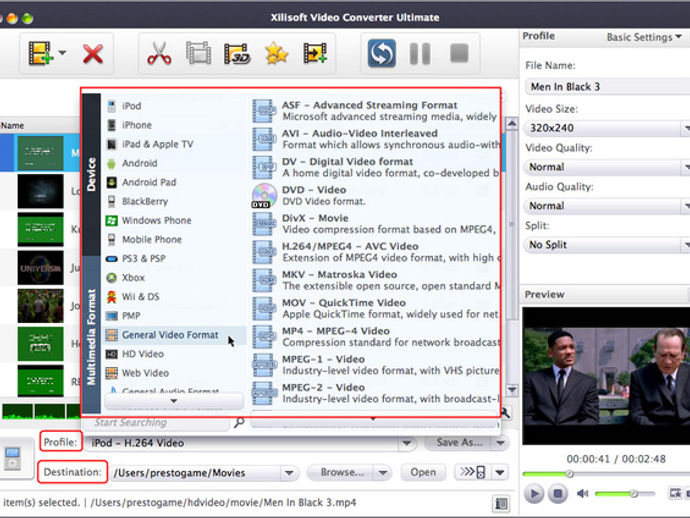Choose the Mobile Phone category
690x518 pixels.
click(174, 239)
